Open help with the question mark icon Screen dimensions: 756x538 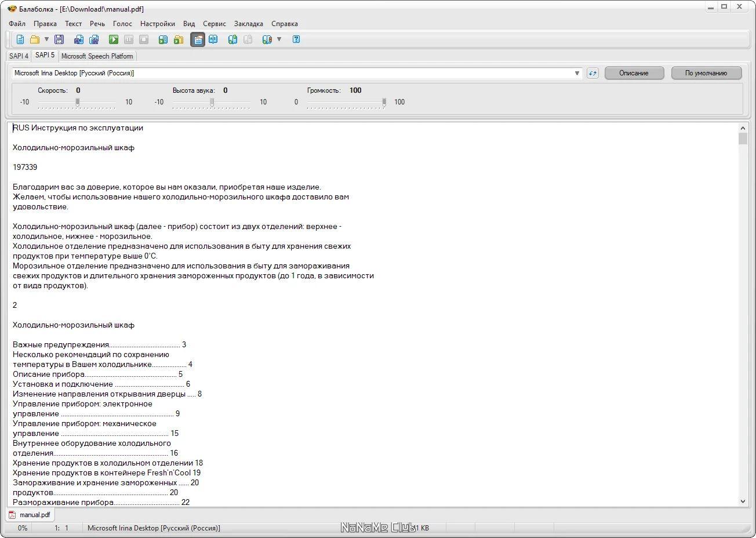[x=296, y=39]
